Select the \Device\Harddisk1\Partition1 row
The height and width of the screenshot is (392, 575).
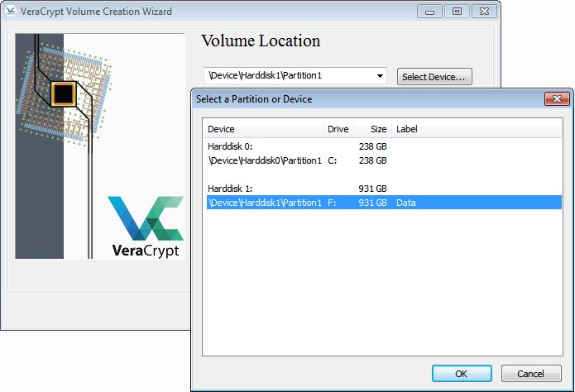tap(384, 203)
